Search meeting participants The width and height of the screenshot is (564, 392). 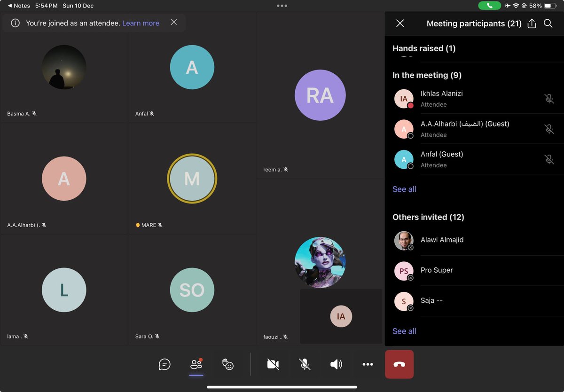pos(548,24)
